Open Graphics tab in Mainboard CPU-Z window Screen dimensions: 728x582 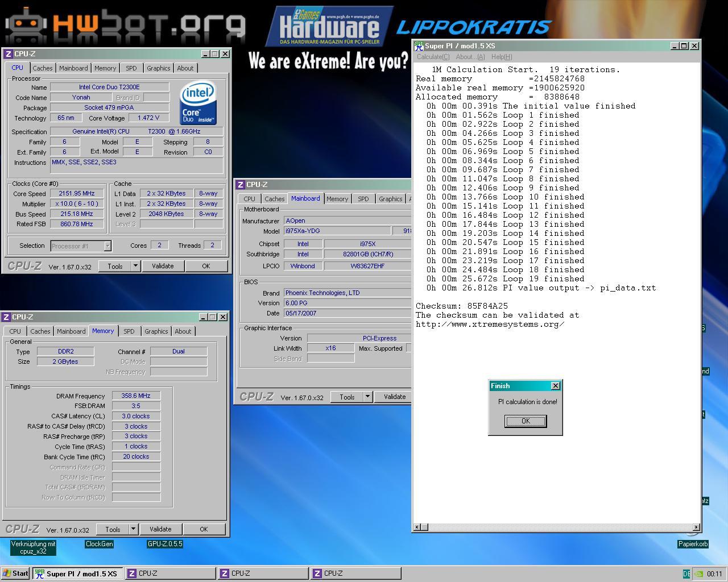click(x=391, y=199)
